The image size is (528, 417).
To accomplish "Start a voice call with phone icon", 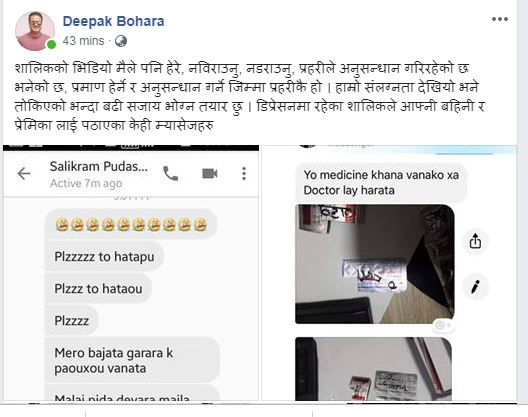I will tap(171, 174).
